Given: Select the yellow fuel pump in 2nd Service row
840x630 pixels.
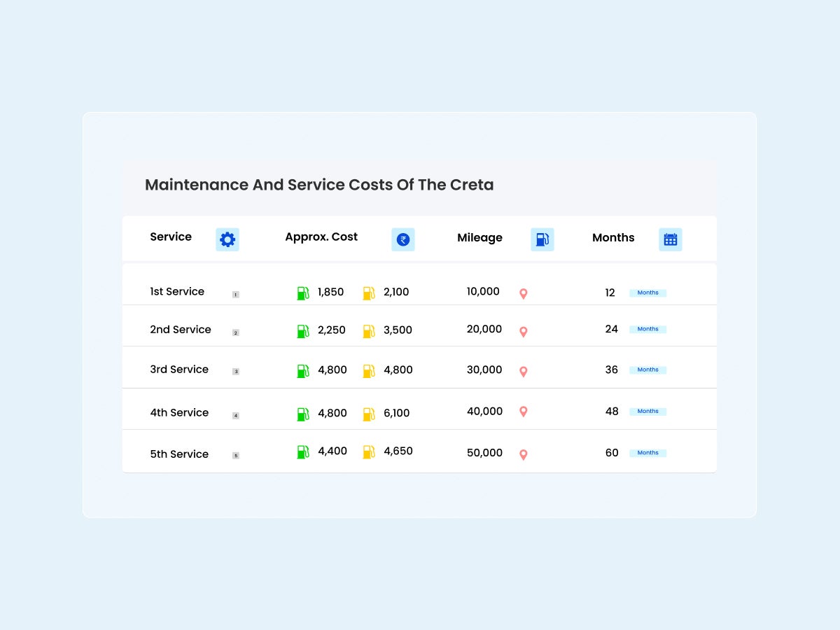Looking at the screenshot, I should click(369, 331).
